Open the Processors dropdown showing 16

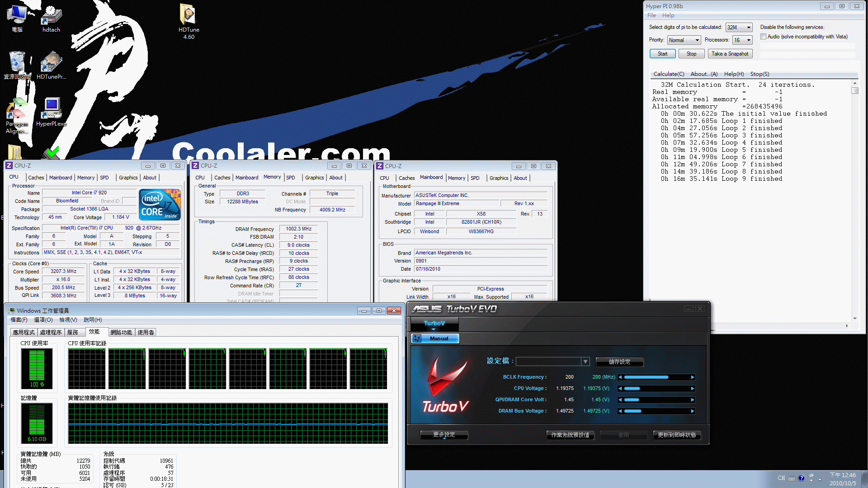pos(742,40)
